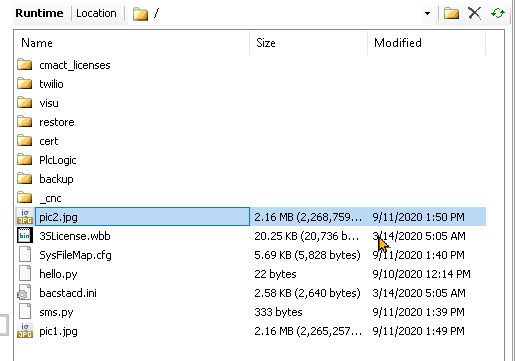Click the root folder icon in the path bar
The width and height of the screenshot is (517, 361).
[140, 14]
